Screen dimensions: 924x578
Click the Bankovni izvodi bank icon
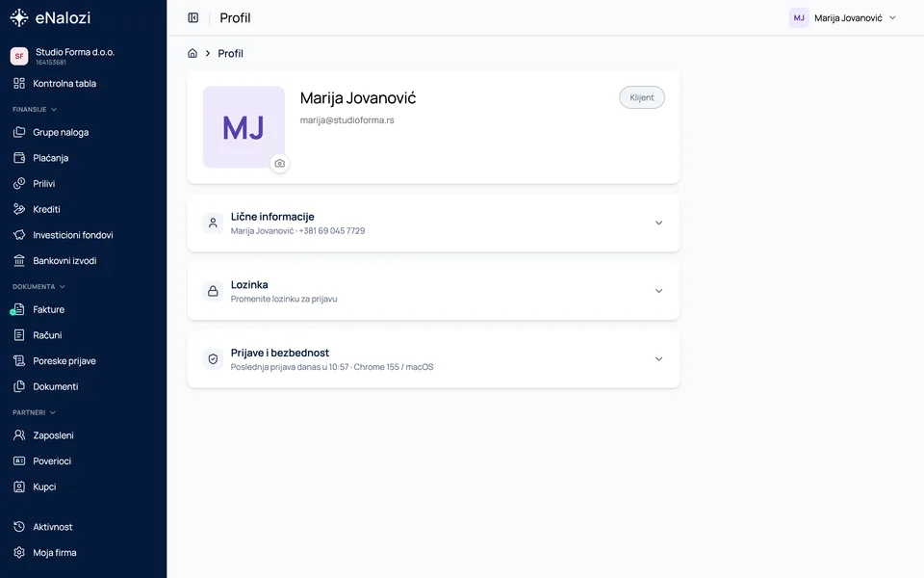19,261
